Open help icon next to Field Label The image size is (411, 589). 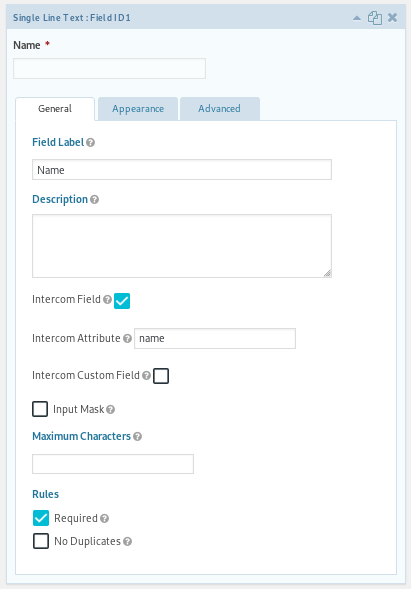(90, 143)
